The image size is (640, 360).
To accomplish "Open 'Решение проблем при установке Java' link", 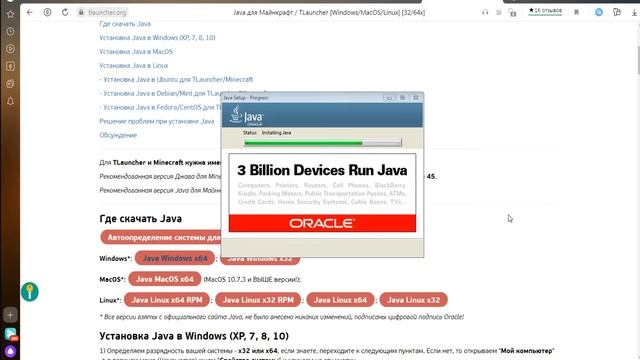I will tap(157, 121).
